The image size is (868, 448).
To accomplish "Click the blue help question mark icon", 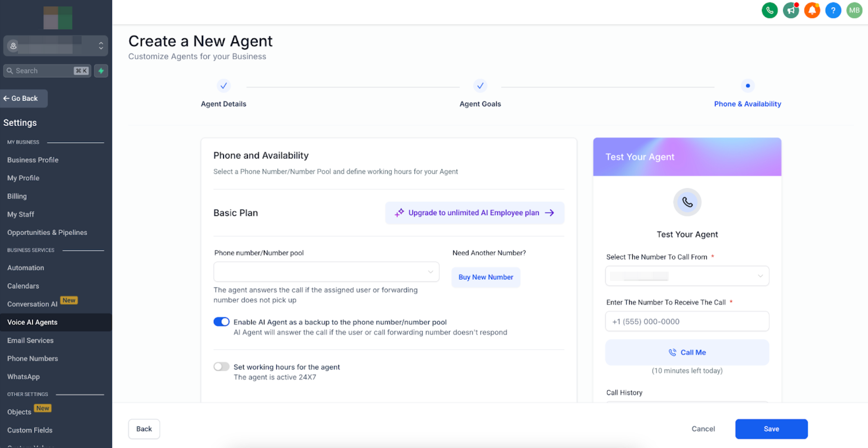I will [x=833, y=10].
